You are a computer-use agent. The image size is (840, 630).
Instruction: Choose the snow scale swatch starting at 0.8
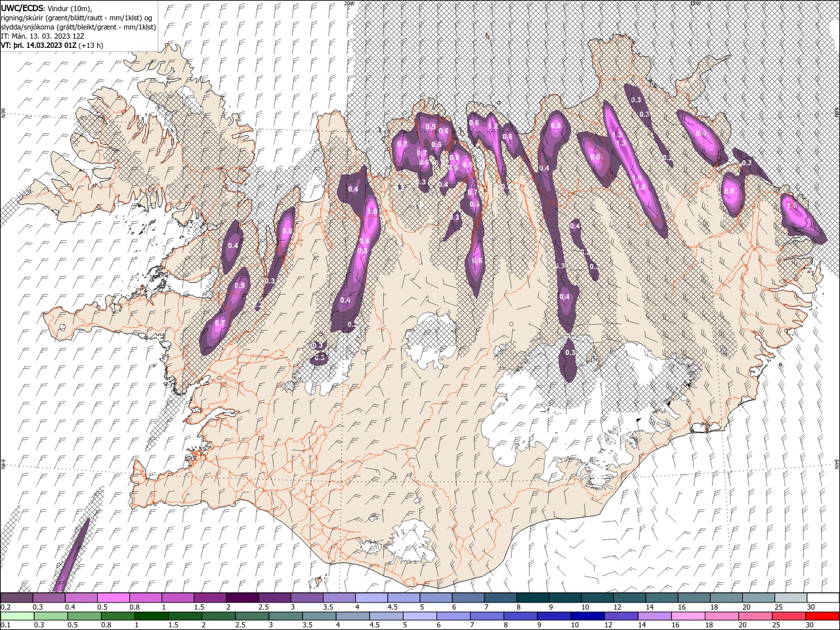click(x=146, y=598)
